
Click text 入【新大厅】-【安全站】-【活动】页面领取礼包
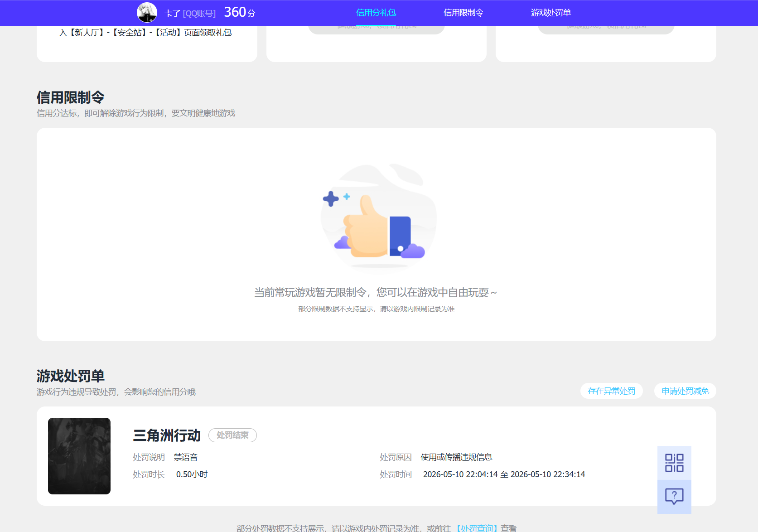145,33
